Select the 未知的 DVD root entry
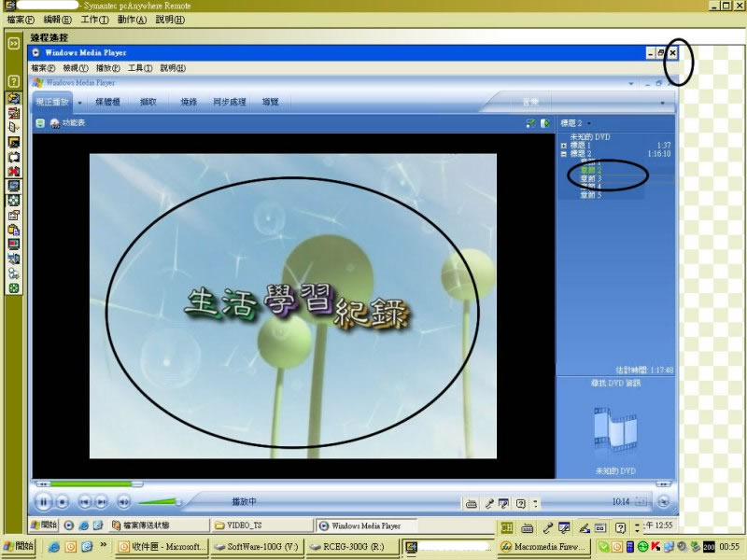 tap(590, 137)
